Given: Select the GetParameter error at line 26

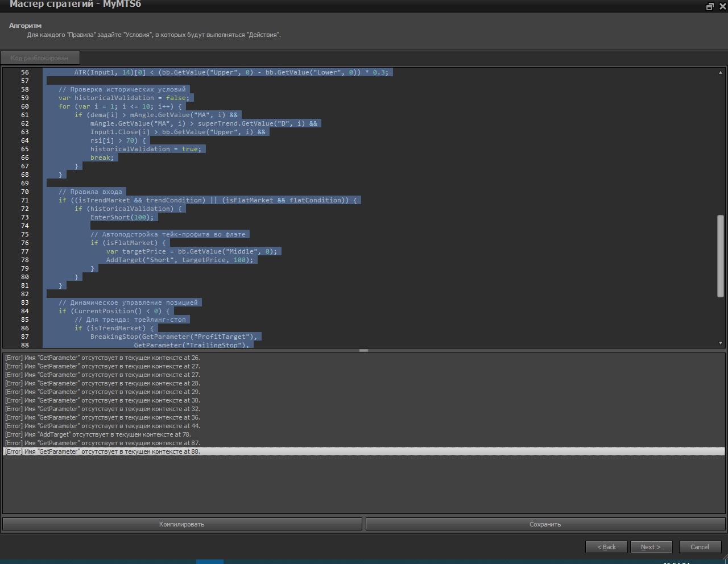Looking at the screenshot, I should 102,358.
